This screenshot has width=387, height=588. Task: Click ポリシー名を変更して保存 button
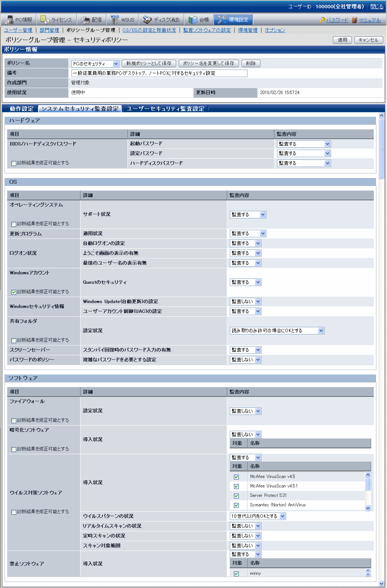tap(209, 63)
